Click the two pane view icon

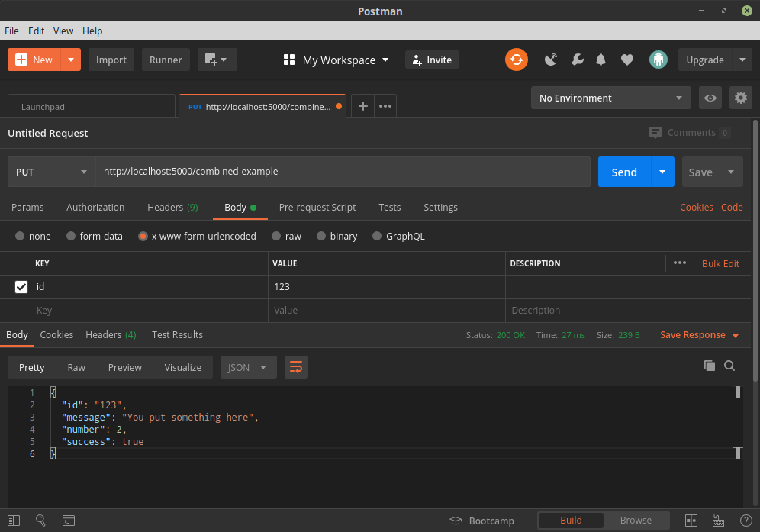pos(691,521)
